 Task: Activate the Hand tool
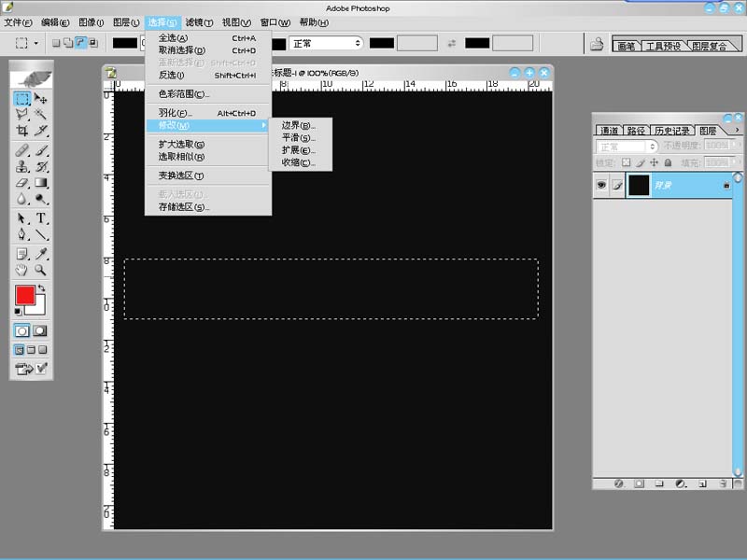coord(21,271)
